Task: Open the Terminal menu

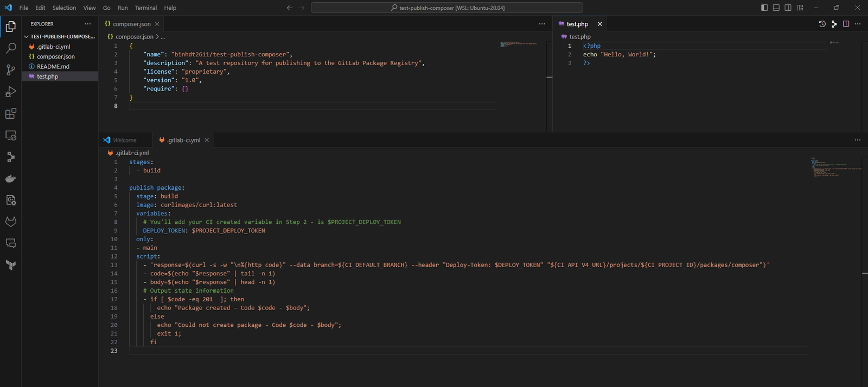Action: pos(145,8)
